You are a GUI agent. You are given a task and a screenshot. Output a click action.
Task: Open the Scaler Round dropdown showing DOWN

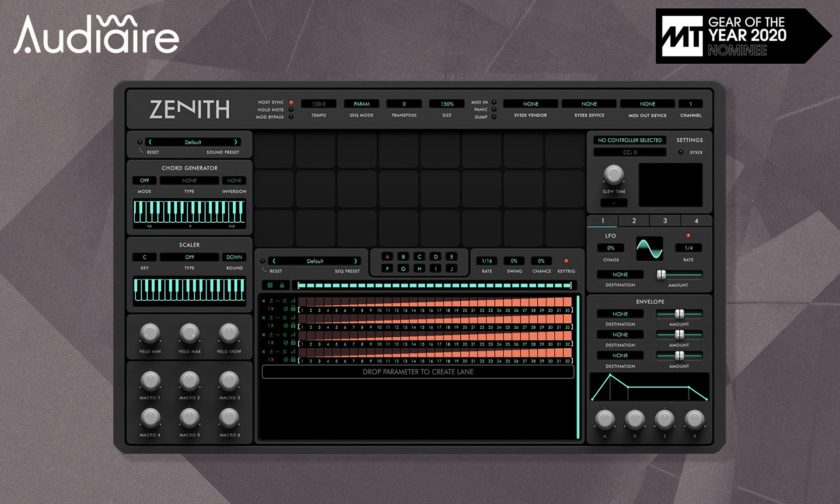234,257
